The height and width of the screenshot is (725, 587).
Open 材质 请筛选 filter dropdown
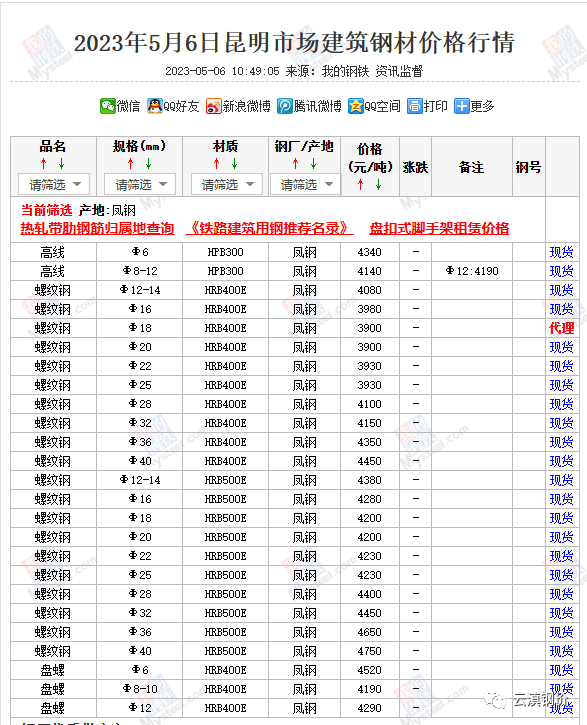click(x=226, y=184)
